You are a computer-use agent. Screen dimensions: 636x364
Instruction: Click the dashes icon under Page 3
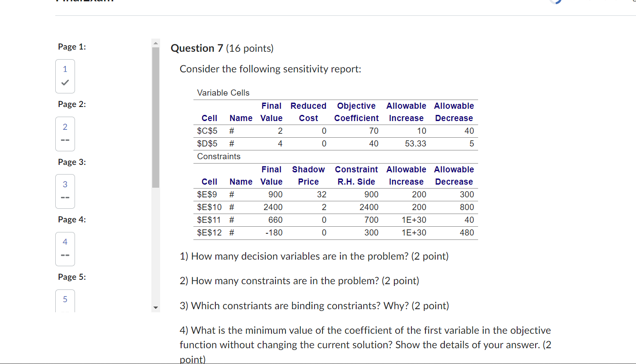(x=65, y=196)
